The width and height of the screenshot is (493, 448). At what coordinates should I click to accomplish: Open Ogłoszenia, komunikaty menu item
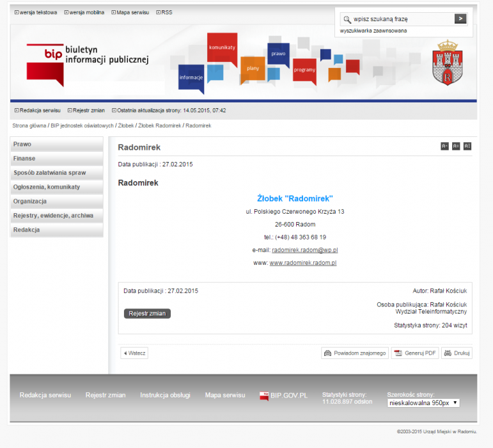[57, 187]
